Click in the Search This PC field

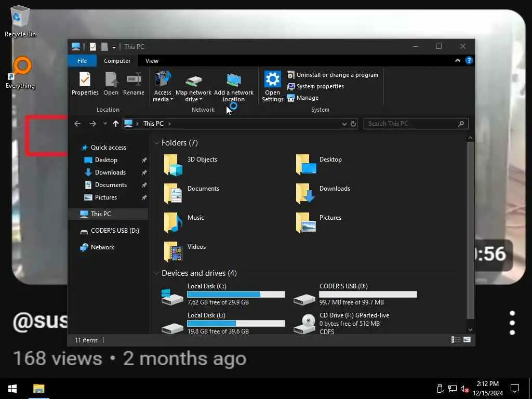pos(416,124)
